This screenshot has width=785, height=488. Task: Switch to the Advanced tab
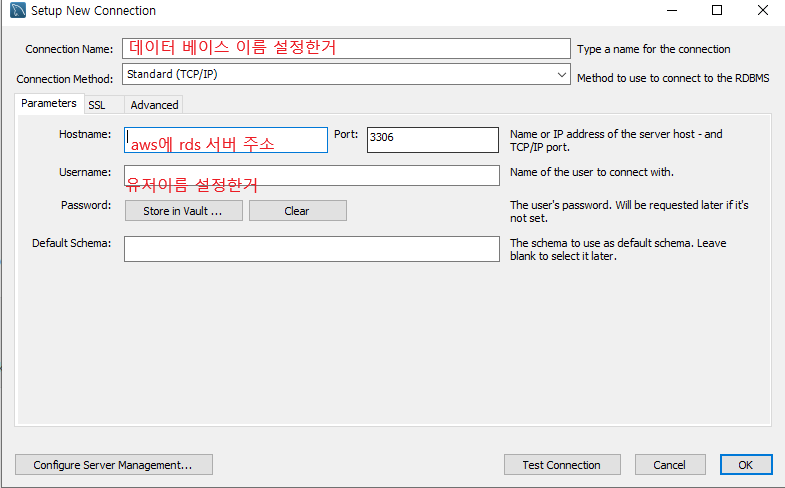[x=154, y=105]
